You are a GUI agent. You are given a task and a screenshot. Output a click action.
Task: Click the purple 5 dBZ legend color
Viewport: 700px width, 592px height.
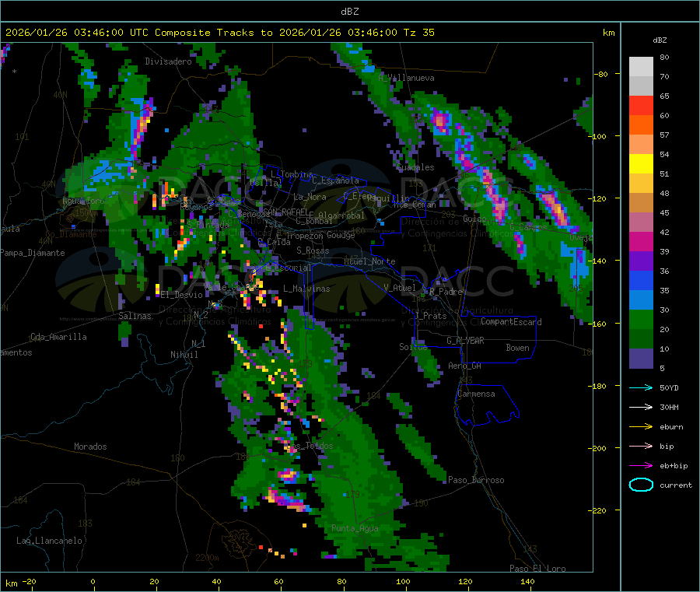coord(641,359)
